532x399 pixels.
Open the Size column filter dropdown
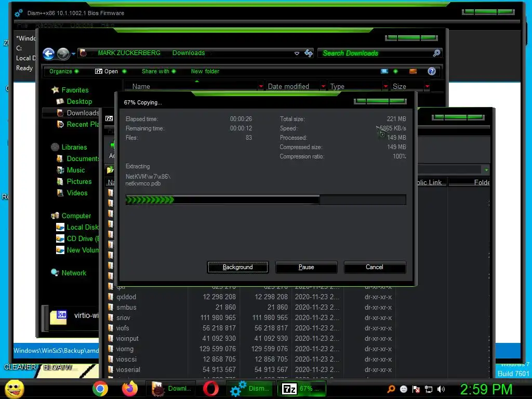[427, 87]
